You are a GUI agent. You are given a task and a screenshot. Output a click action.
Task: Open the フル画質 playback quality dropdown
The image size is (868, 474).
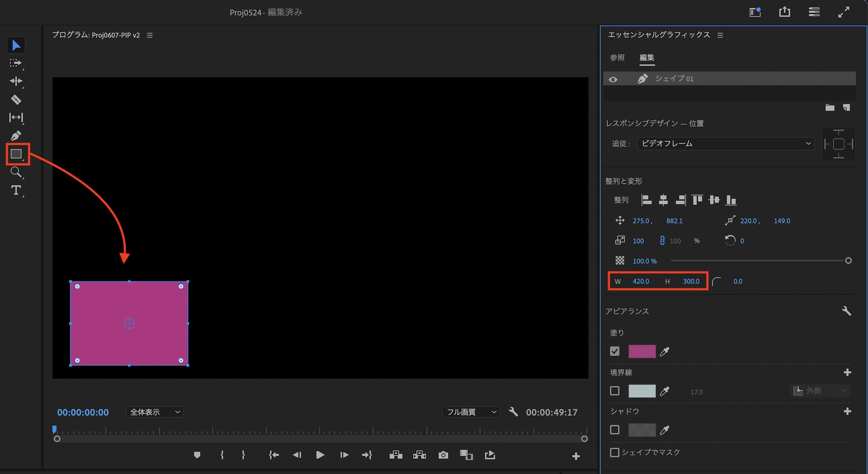[x=470, y=412]
